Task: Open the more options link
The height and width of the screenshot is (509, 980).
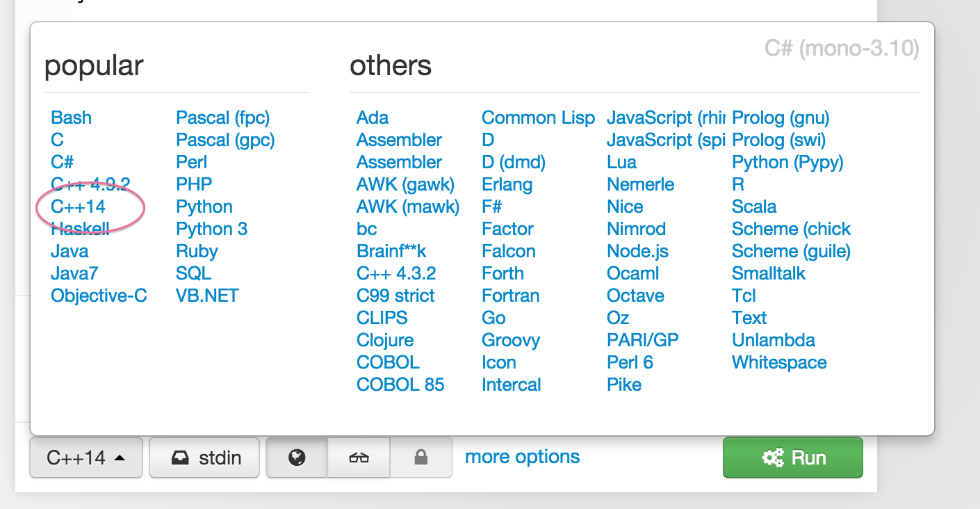Action: coord(522,457)
